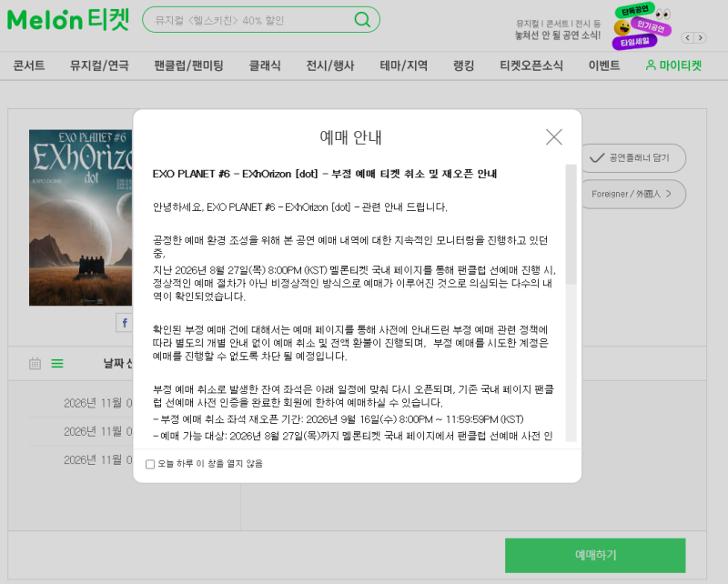Open the 테마/지역 menu
The height and width of the screenshot is (584, 728).
pyautogui.click(x=403, y=65)
